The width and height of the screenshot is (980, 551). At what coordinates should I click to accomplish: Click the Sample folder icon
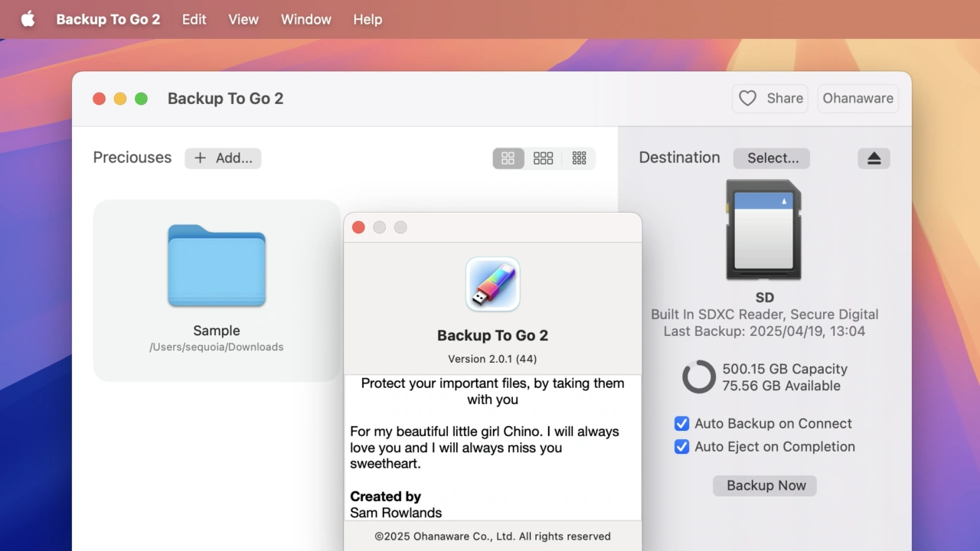coord(217,266)
